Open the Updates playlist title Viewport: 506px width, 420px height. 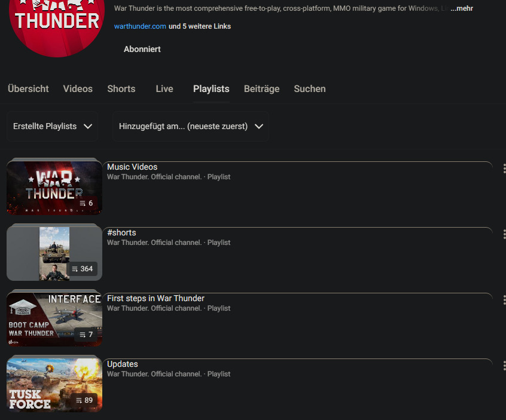pos(123,364)
